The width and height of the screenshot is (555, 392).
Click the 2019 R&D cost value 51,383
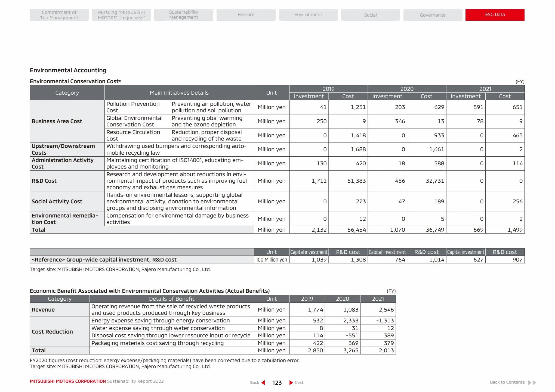[x=356, y=181]
